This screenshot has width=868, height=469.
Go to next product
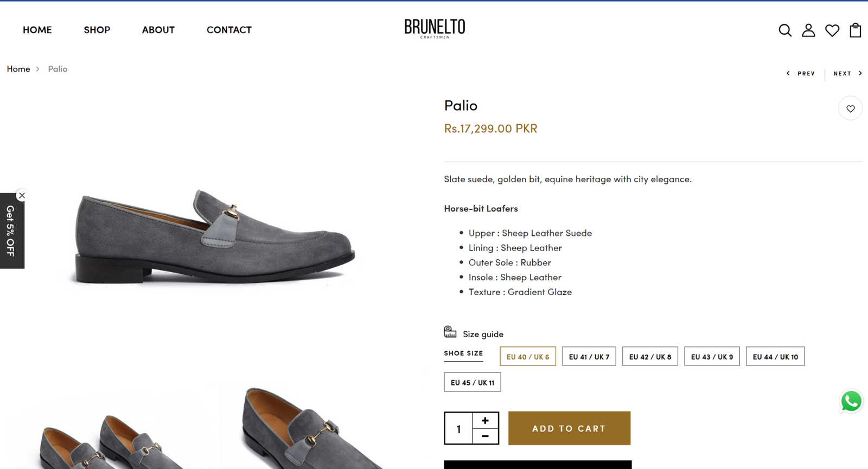click(847, 73)
